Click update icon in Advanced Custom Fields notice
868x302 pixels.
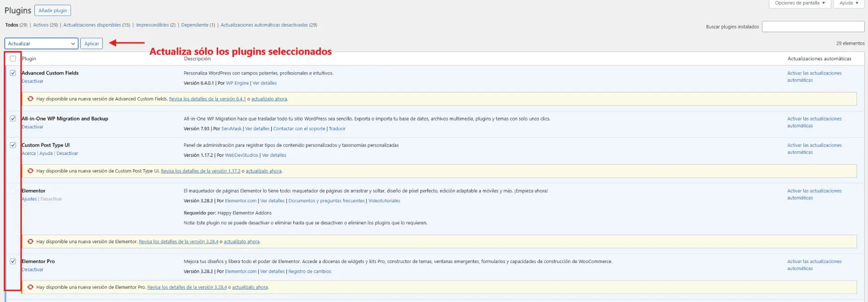point(30,99)
